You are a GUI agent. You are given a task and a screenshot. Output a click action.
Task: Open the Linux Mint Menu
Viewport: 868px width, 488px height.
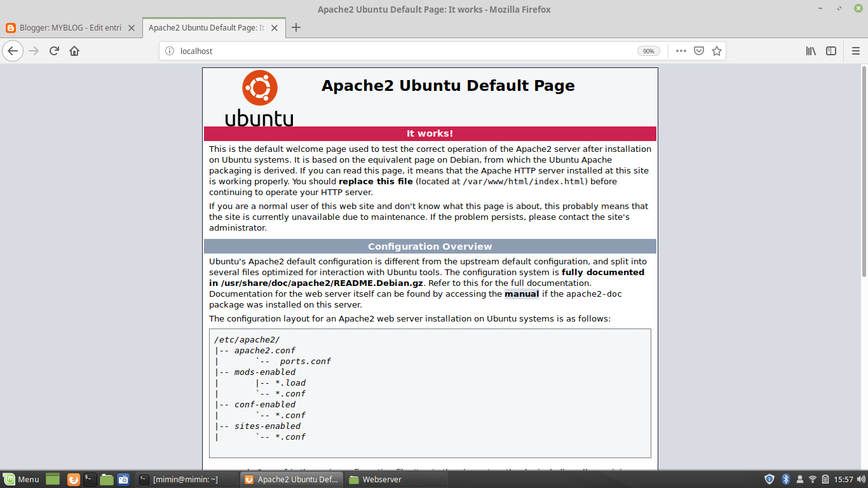tap(20, 480)
